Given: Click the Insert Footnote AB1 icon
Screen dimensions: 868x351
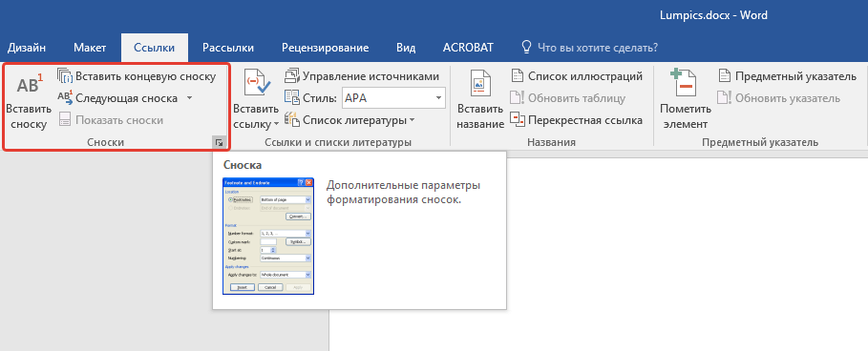Looking at the screenshot, I should [29, 85].
